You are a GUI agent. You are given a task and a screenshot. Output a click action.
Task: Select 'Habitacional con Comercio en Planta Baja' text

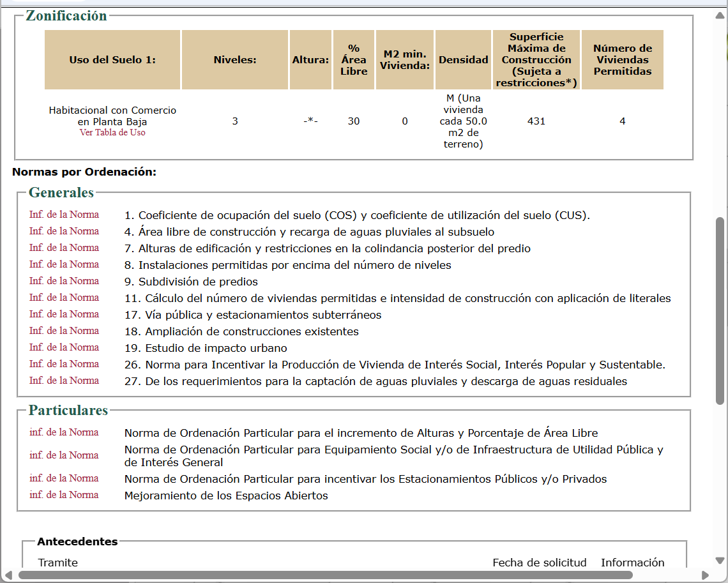click(x=112, y=116)
